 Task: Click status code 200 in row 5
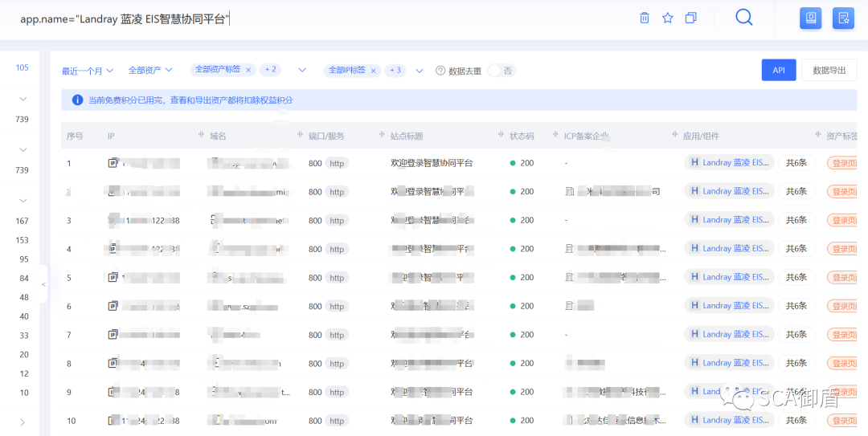click(x=527, y=277)
